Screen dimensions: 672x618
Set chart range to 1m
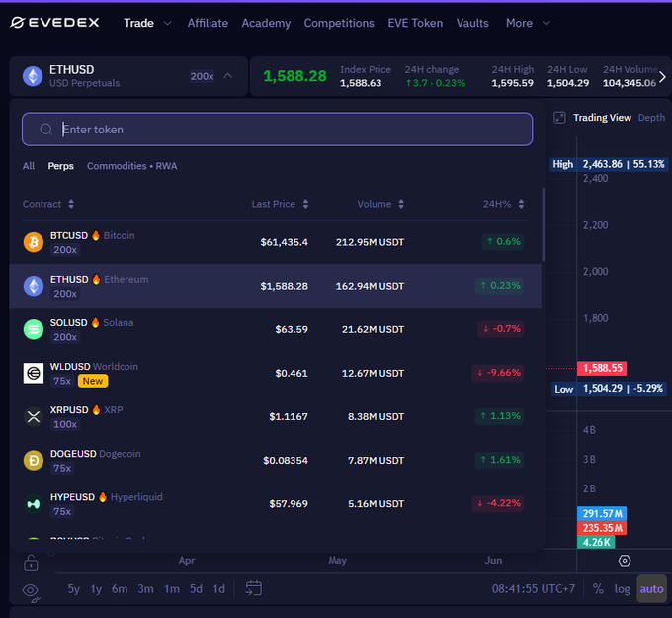coord(172,589)
